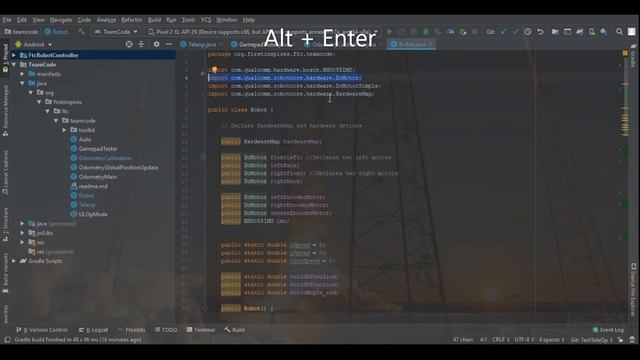
Task: Expand the Gradle Scripts node arrow
Action: pyautogui.click(x=14, y=261)
